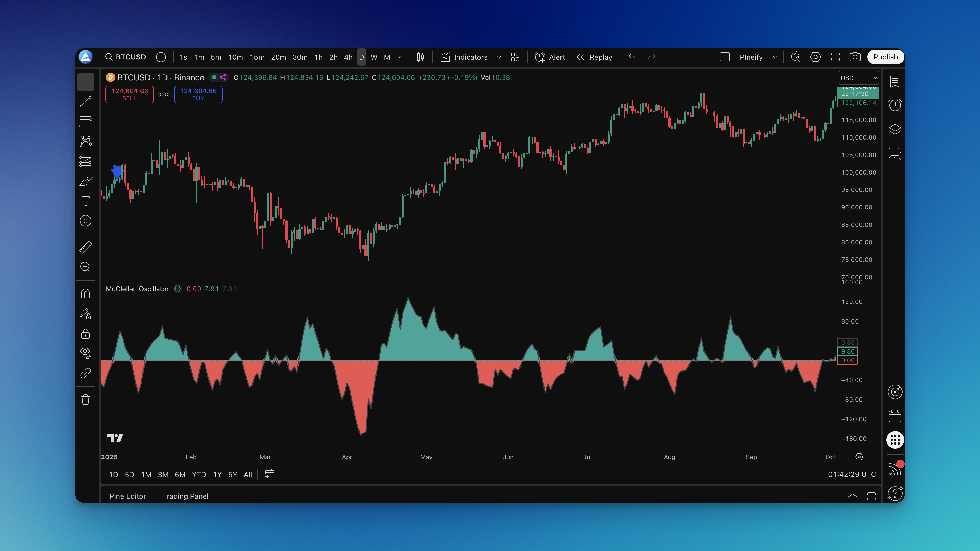Toggle lock all drawings
Screen dimensions: 980x551
(86, 334)
